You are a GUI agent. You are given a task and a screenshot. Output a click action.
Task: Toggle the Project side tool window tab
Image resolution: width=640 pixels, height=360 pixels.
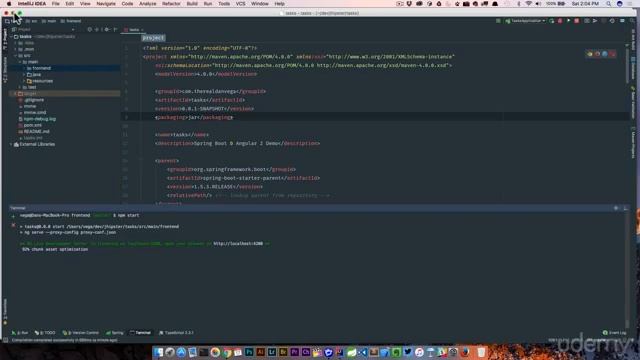(x=5, y=39)
